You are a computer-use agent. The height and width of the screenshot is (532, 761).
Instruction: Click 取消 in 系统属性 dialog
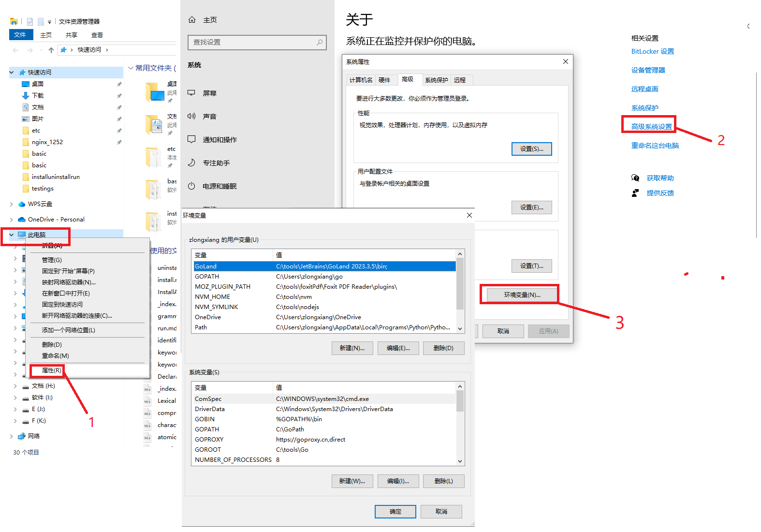503,331
